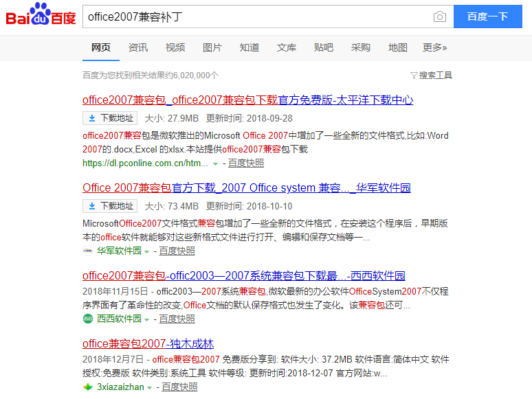Open 百度快照 for 华军软件园 result
Viewport: 532px width, 399px height.
click(177, 251)
